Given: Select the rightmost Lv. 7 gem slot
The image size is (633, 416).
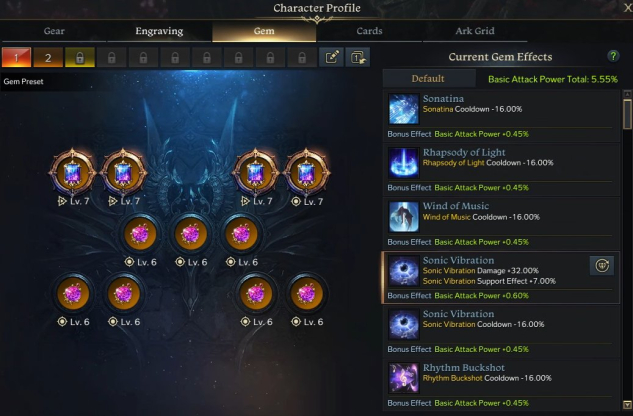Looking at the screenshot, I should 306,173.
